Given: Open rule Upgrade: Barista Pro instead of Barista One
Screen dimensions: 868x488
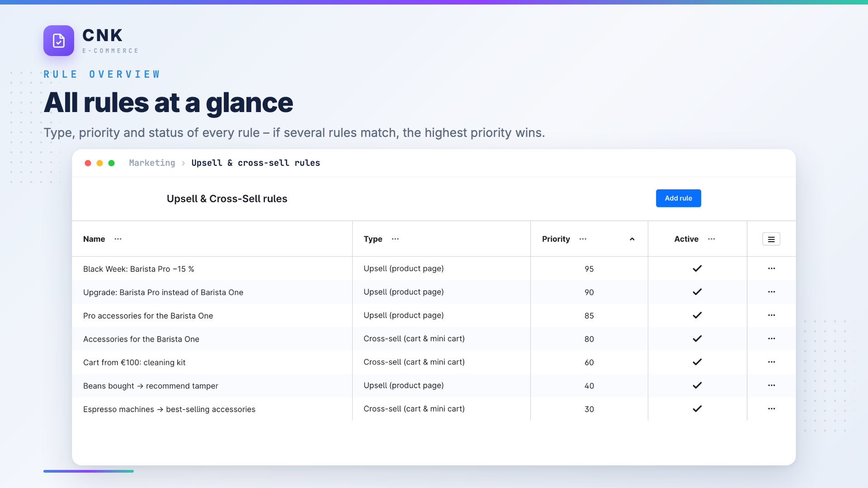Looking at the screenshot, I should pyautogui.click(x=163, y=292).
